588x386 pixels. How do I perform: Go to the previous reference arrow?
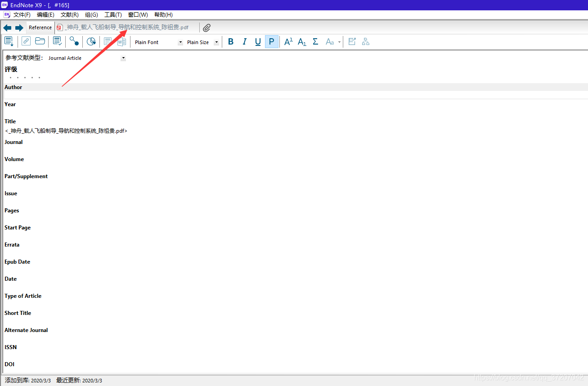pos(7,28)
